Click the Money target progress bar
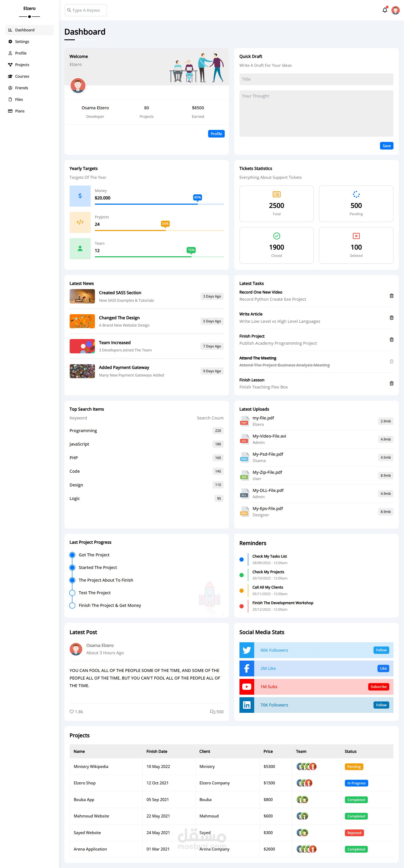 (x=159, y=204)
